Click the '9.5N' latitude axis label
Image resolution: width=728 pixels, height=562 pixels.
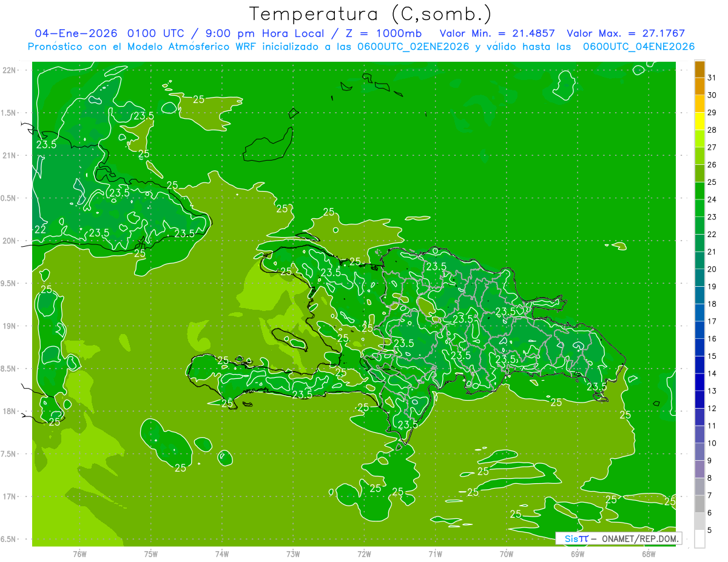[x=9, y=283]
